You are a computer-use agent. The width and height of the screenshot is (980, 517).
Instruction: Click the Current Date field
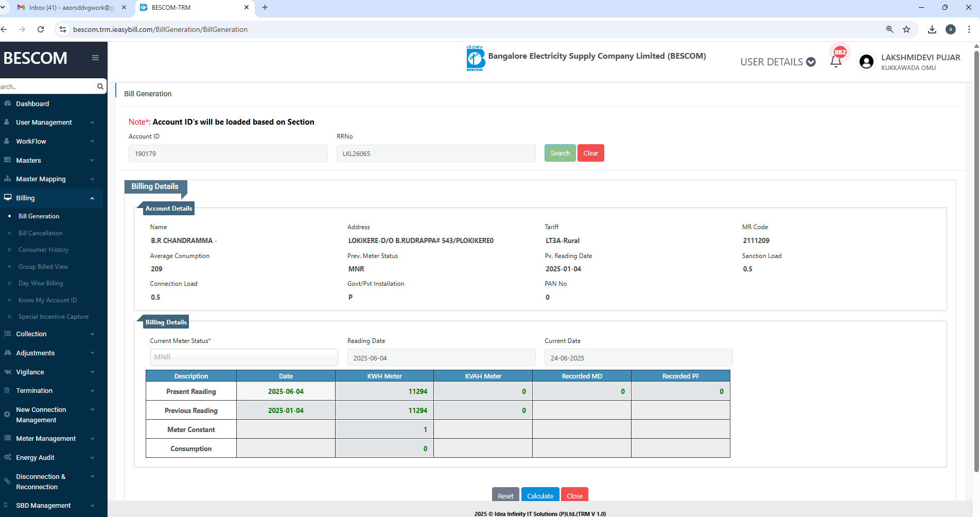click(x=639, y=357)
